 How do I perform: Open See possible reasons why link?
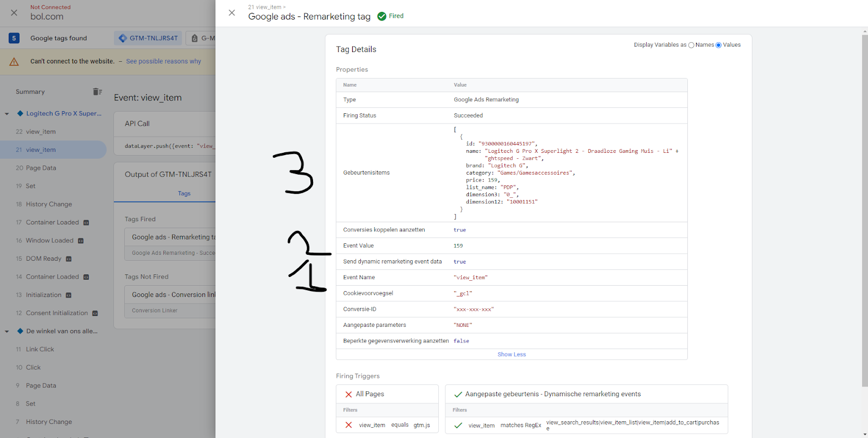pos(163,61)
